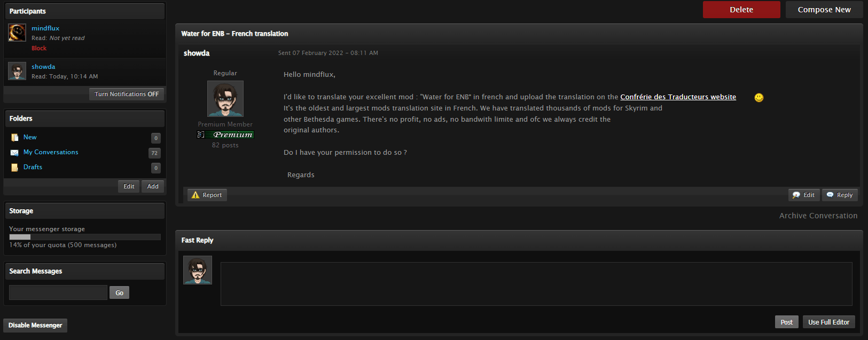The width and height of the screenshot is (868, 340).
Task: Click Compose New message button
Action: coord(824,10)
